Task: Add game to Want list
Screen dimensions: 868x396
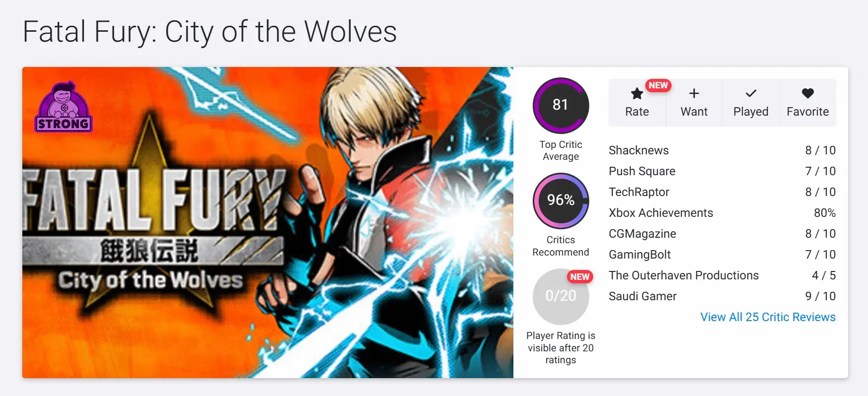Action: (694, 103)
